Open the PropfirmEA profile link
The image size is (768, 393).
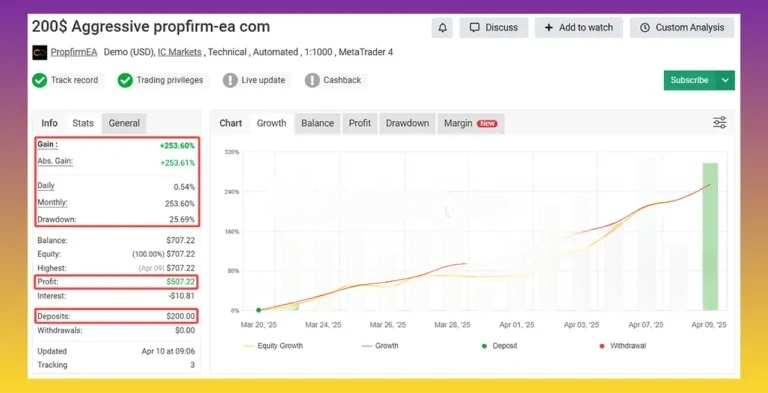pos(74,52)
